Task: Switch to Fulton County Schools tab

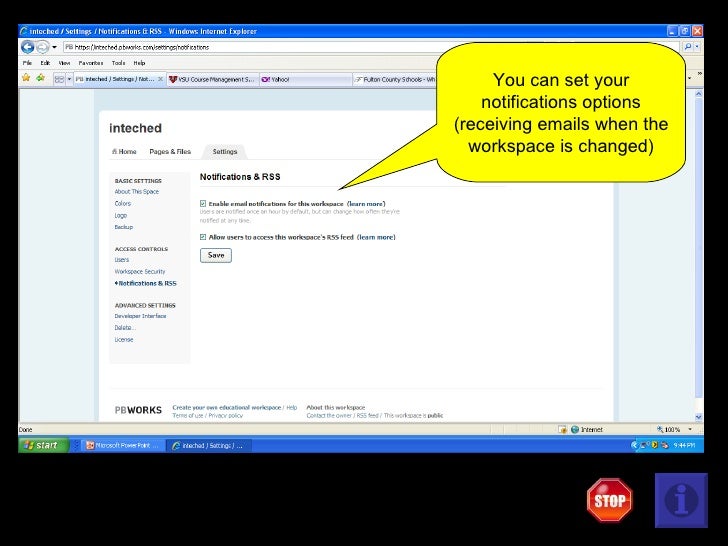Action: pyautogui.click(x=395, y=79)
